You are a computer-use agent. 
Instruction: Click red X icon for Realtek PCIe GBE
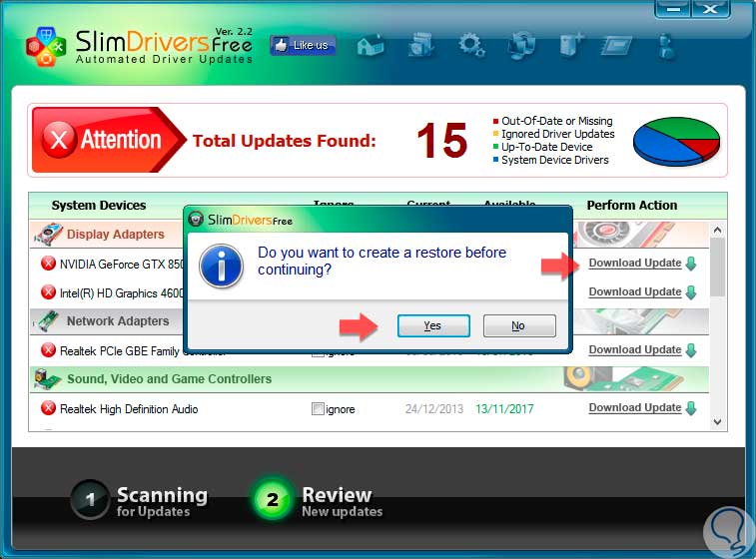click(x=48, y=350)
